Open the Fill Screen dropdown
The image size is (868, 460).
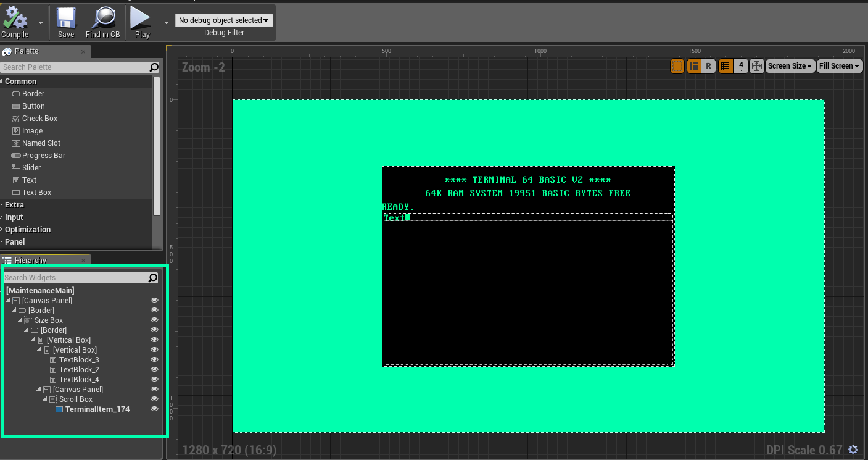pyautogui.click(x=840, y=66)
